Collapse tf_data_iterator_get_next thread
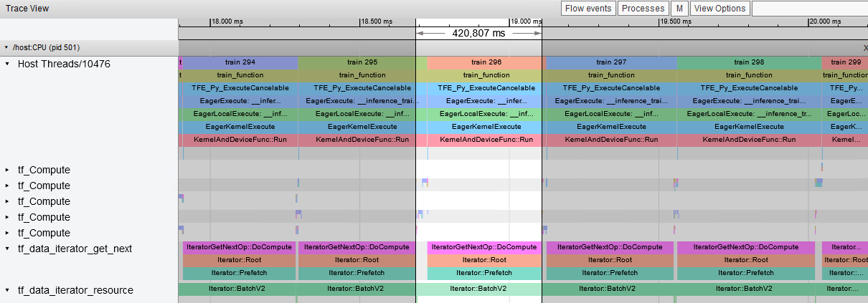 (x=7, y=249)
